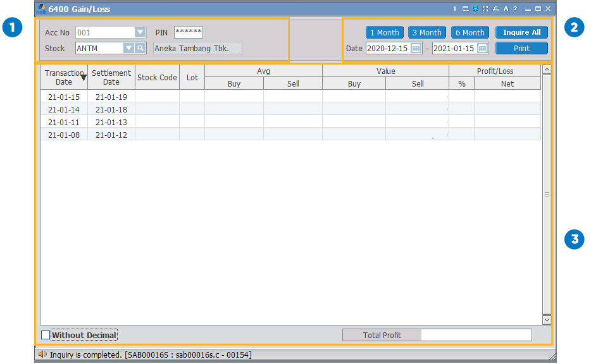
Task: Sort by Transaction Date column header
Action: click(x=64, y=77)
